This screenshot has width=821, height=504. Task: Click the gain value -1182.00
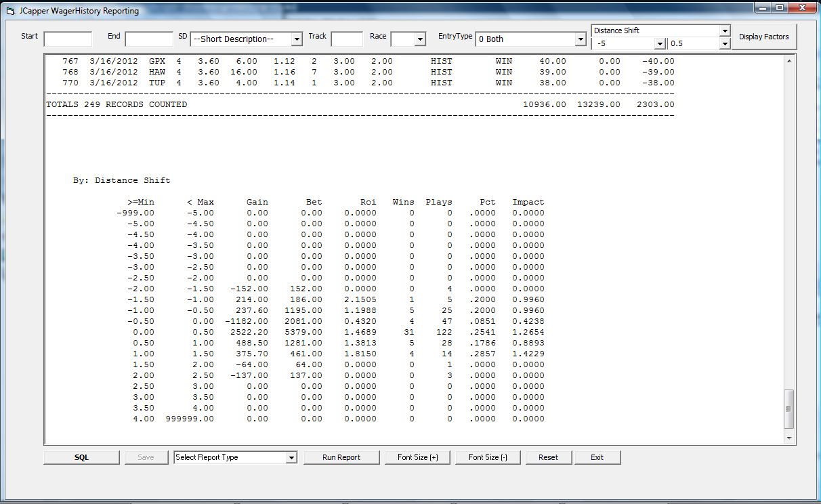pyautogui.click(x=247, y=321)
